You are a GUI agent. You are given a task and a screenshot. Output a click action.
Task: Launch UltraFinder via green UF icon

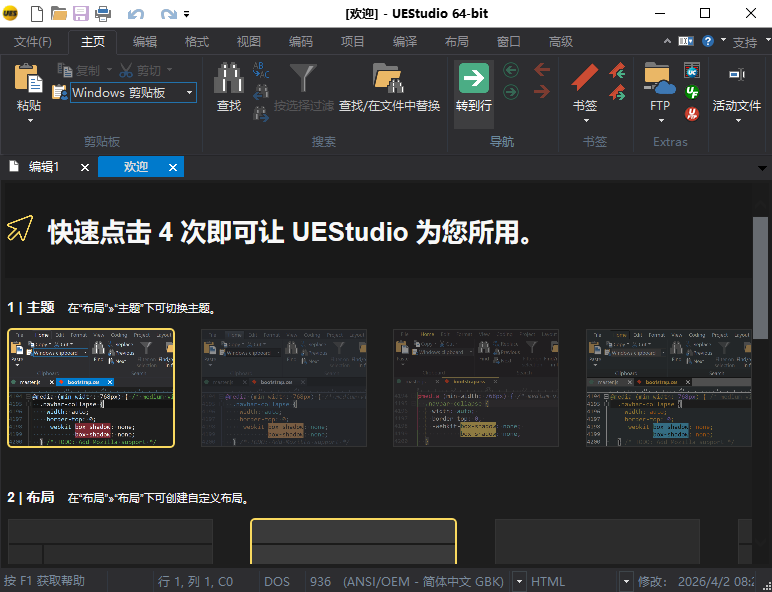pos(692,92)
